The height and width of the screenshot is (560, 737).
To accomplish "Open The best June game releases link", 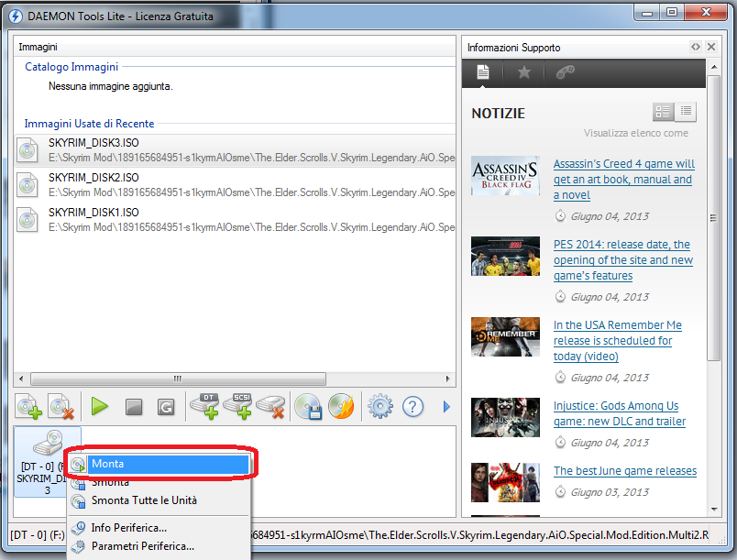I will click(x=624, y=471).
